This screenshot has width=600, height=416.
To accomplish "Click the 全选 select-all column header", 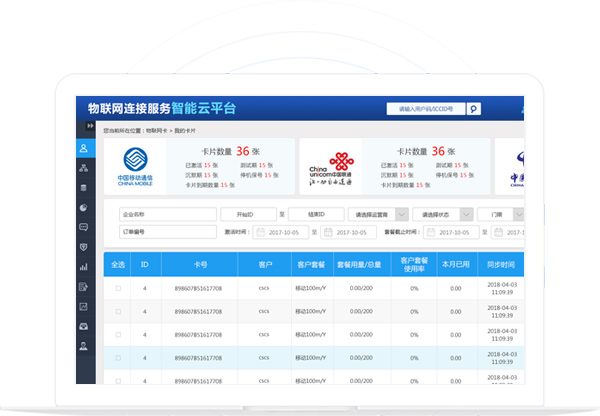I will point(117,264).
